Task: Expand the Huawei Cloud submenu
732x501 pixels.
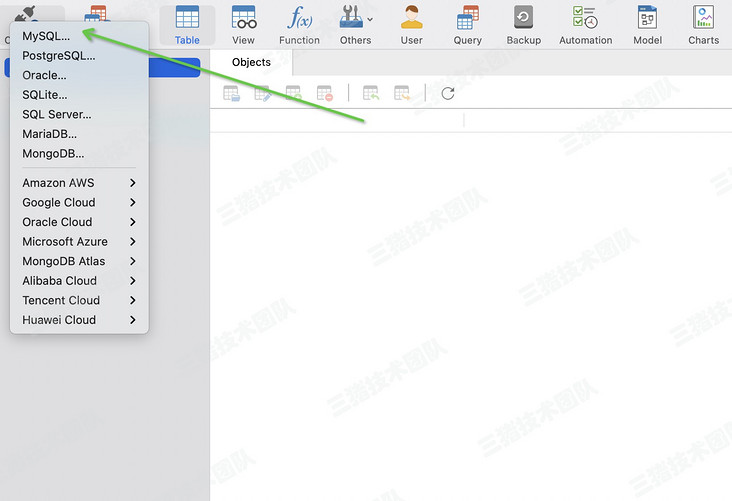Action: [x=79, y=320]
